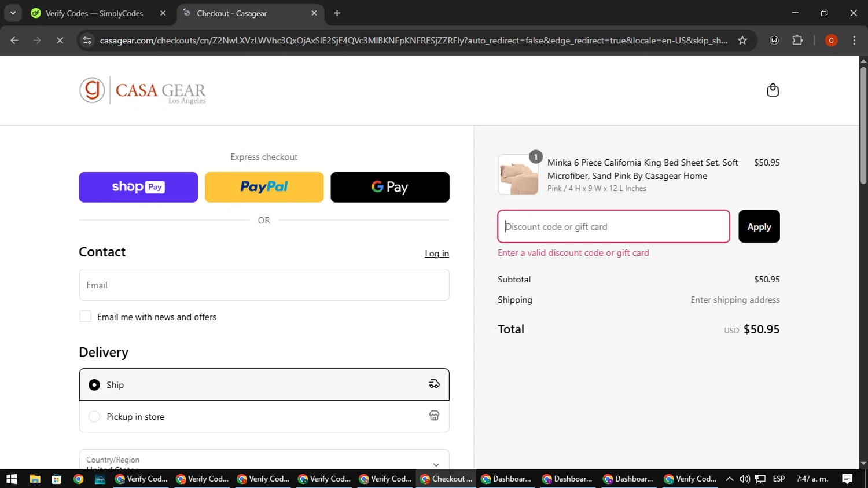Open the volume speaker tray icon
868x488 pixels.
pos(745,479)
